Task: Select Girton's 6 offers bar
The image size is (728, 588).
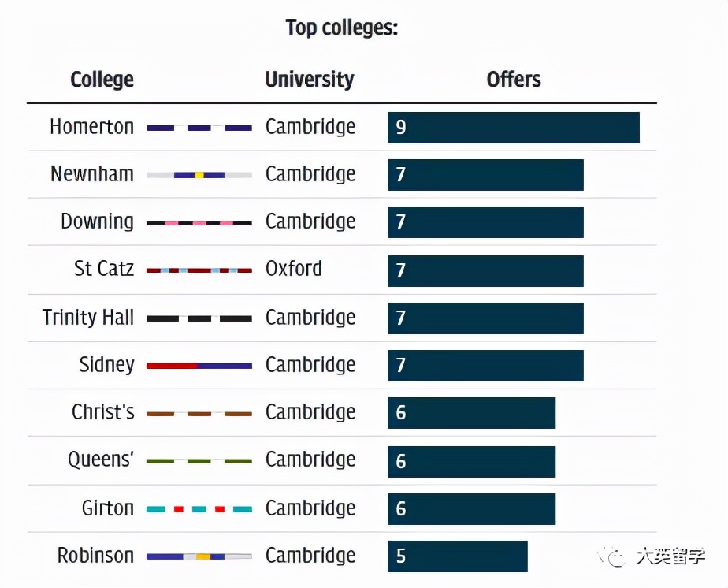Action: click(471, 509)
